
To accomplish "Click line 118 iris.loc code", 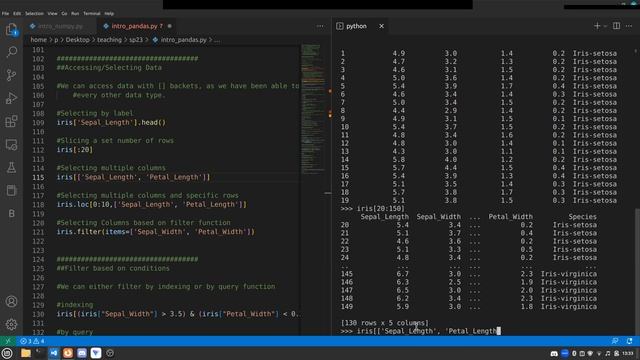I will 151,204.
